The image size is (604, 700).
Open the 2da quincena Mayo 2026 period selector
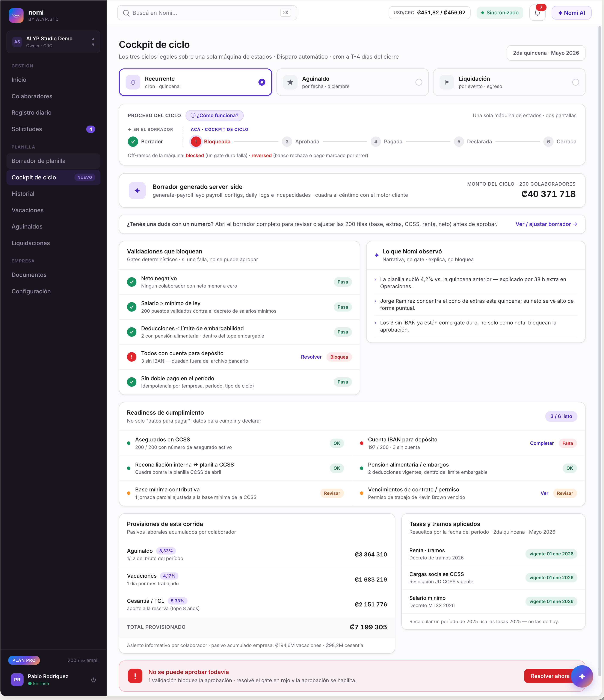tap(546, 53)
